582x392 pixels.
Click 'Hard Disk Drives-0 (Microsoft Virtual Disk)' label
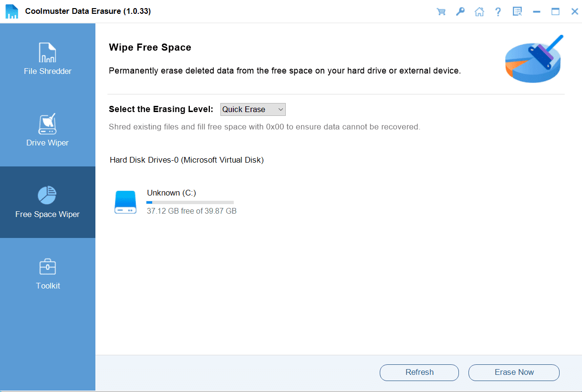tap(187, 160)
